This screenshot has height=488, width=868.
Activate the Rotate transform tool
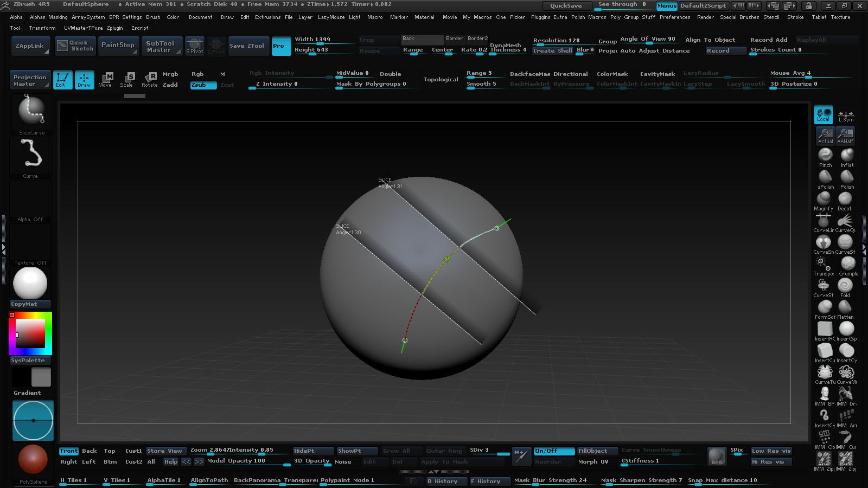pos(149,79)
